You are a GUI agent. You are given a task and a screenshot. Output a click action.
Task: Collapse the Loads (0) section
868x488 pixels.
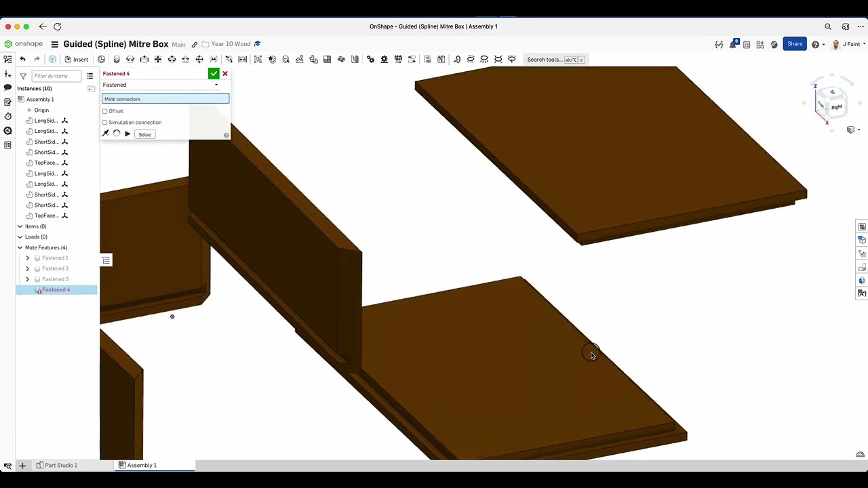click(x=20, y=237)
